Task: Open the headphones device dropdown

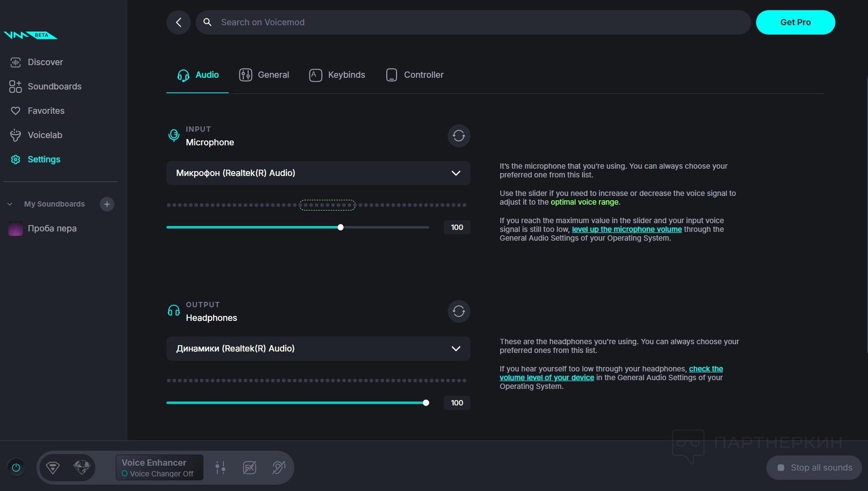Action: pos(318,349)
